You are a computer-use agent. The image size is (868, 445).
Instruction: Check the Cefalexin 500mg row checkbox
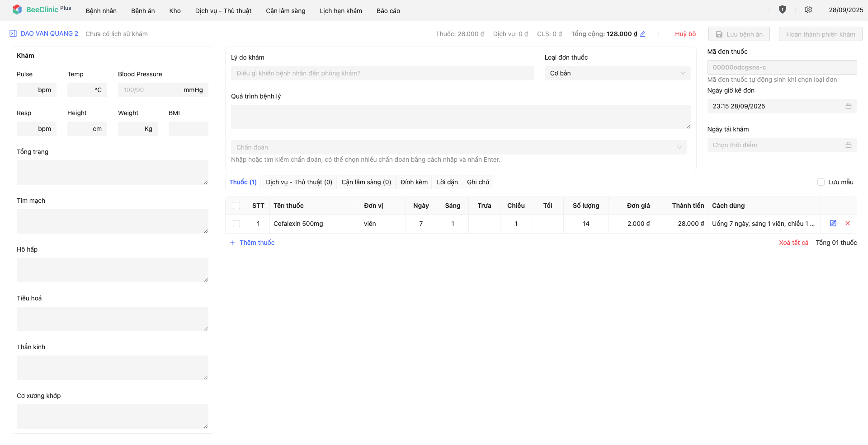pyautogui.click(x=236, y=224)
